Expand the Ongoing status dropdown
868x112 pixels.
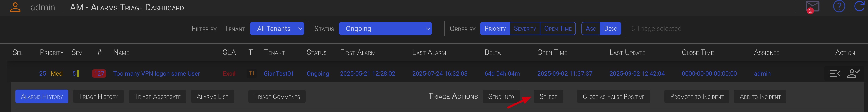385,29
